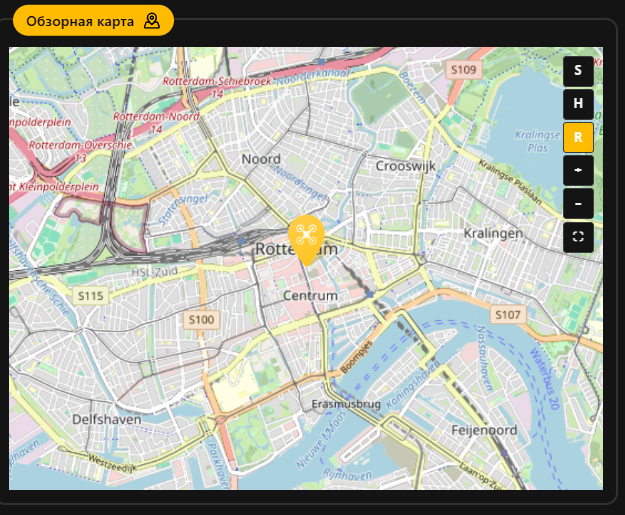Switch map to S layer
The image size is (625, 515).
click(x=578, y=71)
